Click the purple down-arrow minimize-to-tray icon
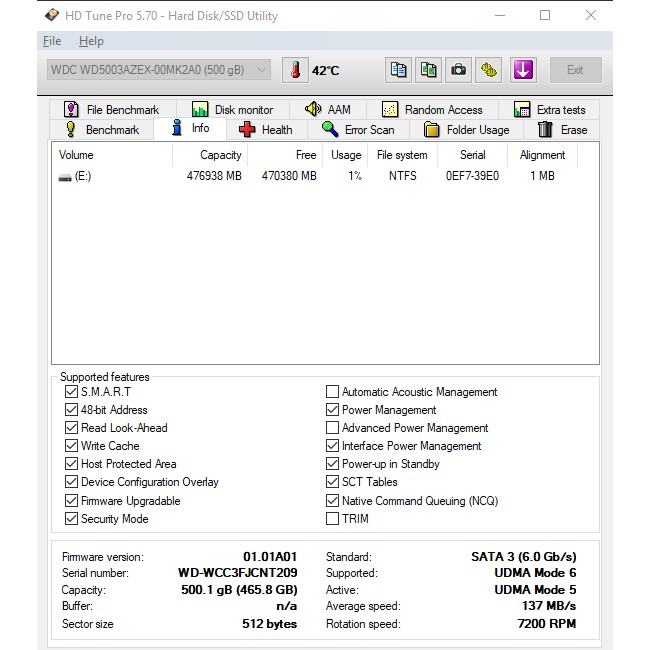650x650 pixels. (x=523, y=70)
